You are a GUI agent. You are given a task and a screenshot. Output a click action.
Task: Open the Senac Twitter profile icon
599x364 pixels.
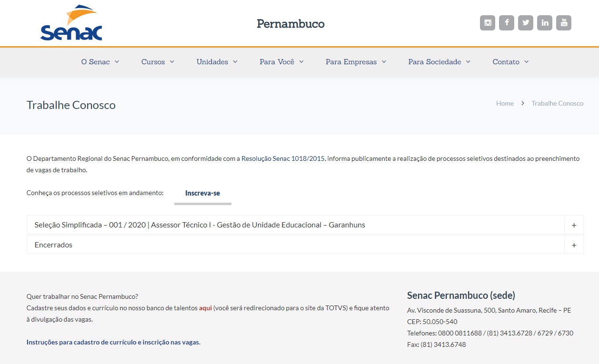(x=526, y=23)
